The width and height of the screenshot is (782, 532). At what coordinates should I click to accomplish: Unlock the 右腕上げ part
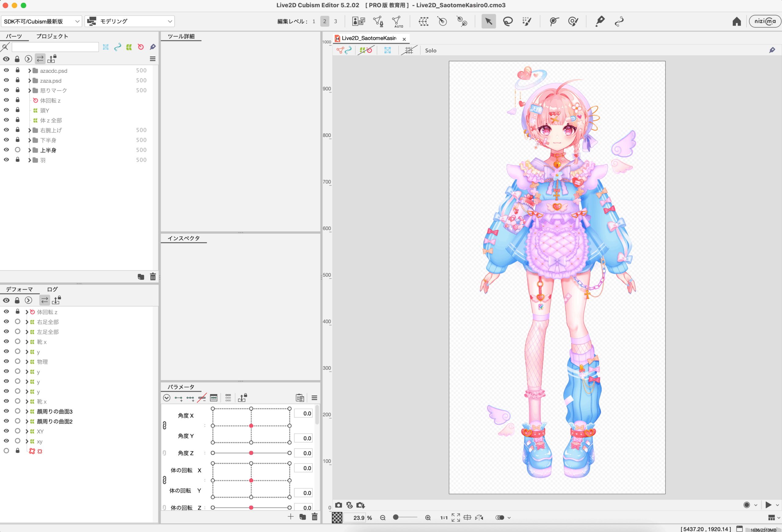[17, 130]
